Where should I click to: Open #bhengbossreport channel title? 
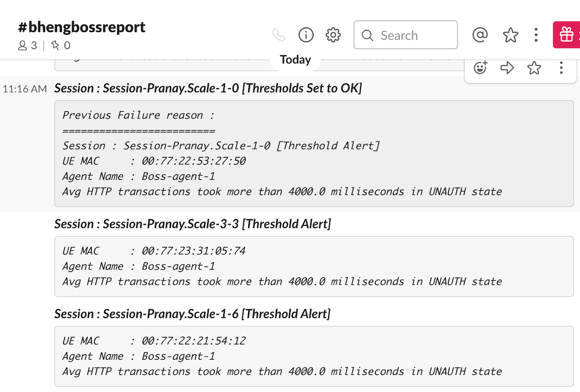coord(82,27)
